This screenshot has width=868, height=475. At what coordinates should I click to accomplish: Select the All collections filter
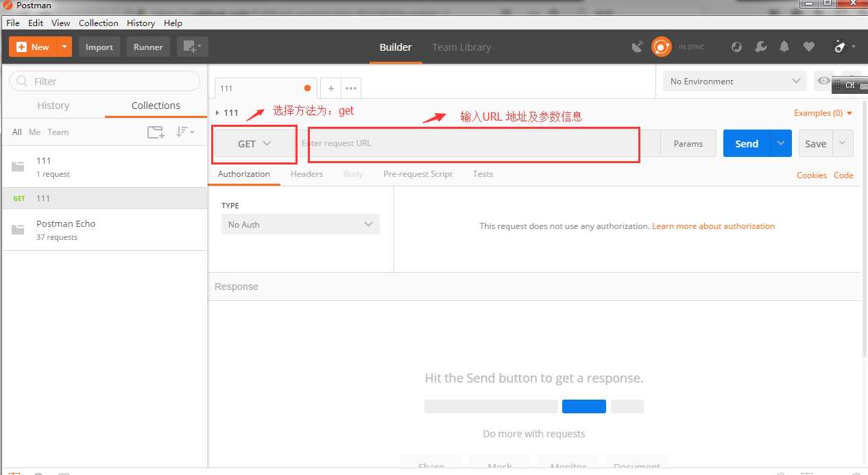[17, 132]
